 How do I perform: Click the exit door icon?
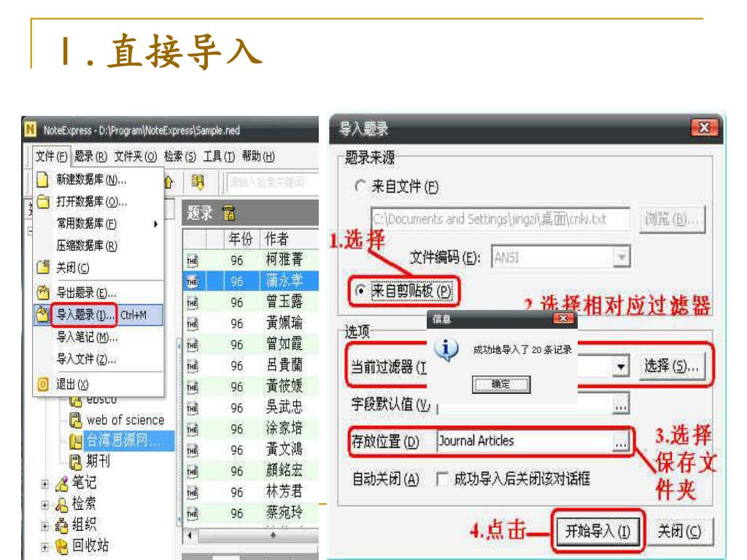click(43, 384)
